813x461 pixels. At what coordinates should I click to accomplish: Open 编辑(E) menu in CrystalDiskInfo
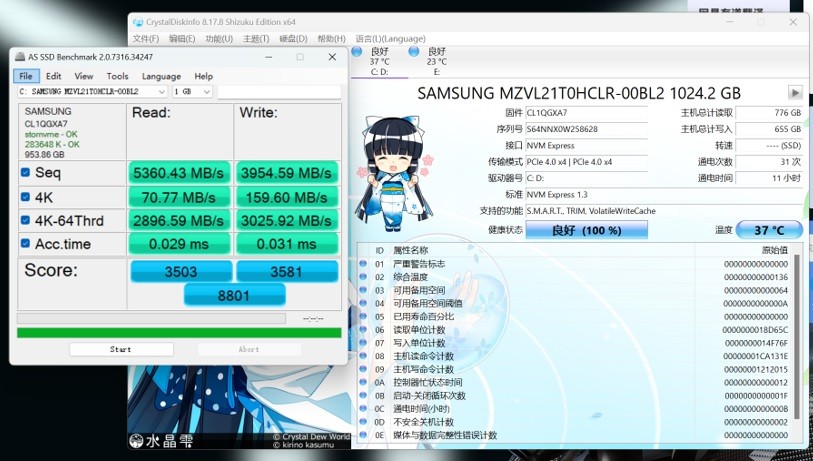point(182,39)
